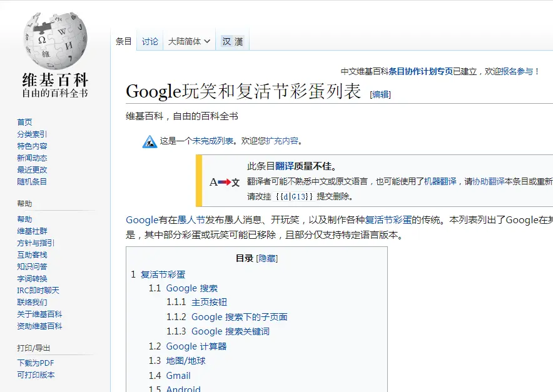Image resolution: width=553 pixels, height=392 pixels.
Task: Switch to the 讨论 tab
Action: (x=150, y=42)
